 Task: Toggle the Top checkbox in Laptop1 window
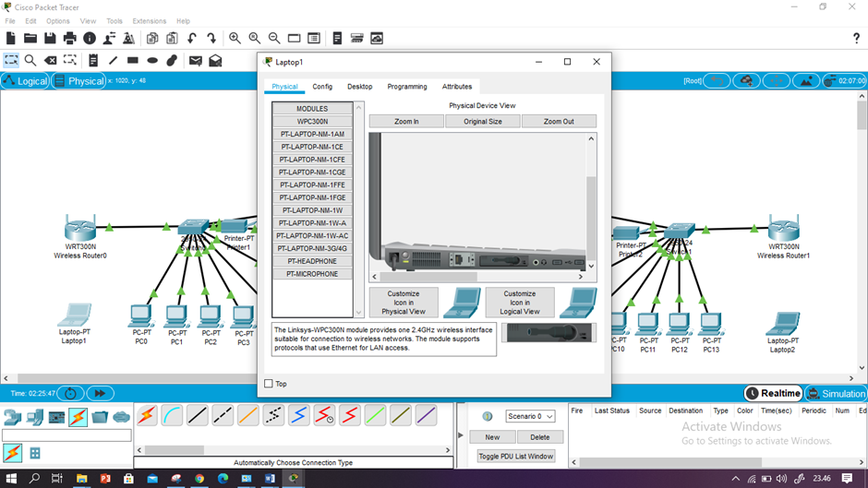(x=269, y=384)
